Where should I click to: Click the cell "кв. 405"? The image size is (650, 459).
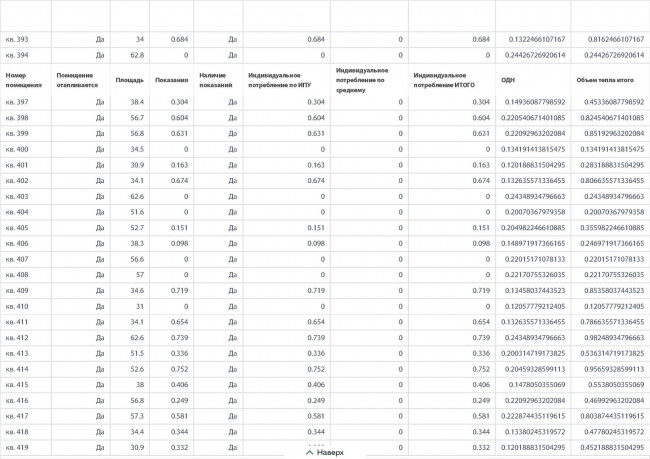17,228
